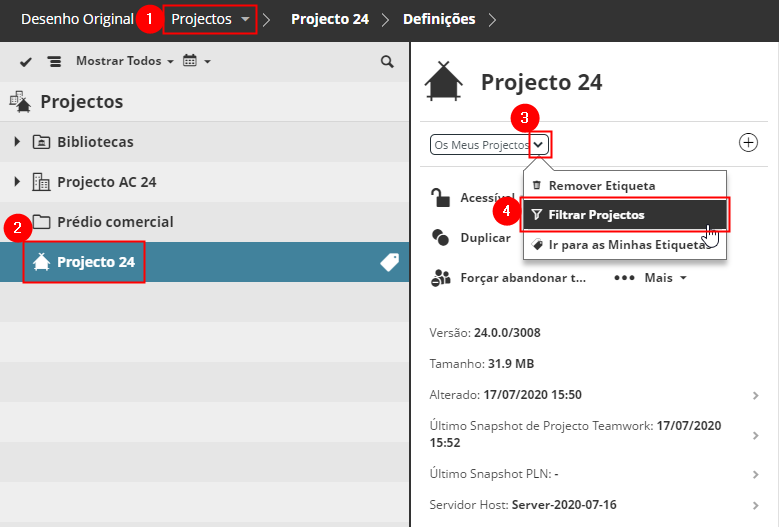The width and height of the screenshot is (779, 527).
Task: Click the Alterado 17/07/2020 15:50 text
Action: tap(505, 395)
